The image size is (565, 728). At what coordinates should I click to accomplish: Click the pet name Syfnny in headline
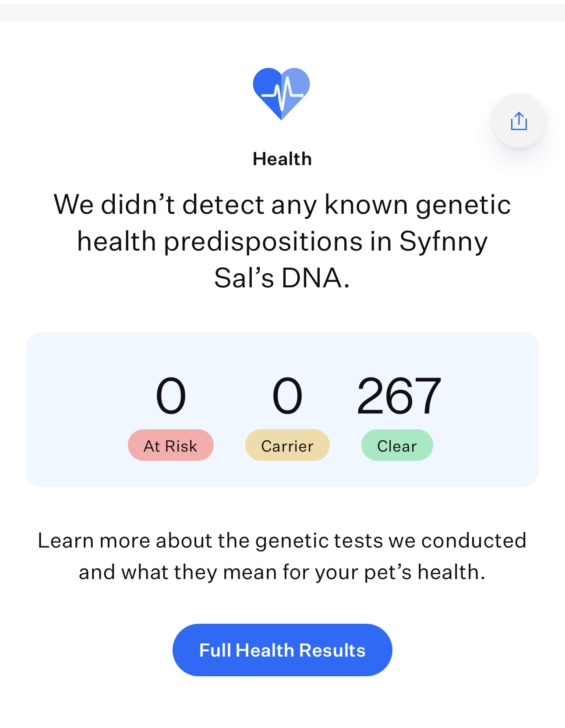[443, 242]
